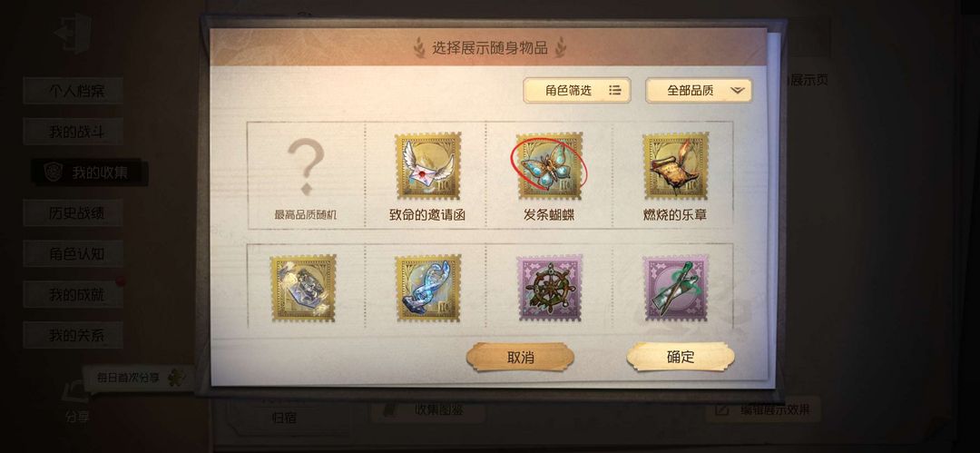Open 我的成就 achievements tab
This screenshot has width=980, height=453.
tap(73, 294)
